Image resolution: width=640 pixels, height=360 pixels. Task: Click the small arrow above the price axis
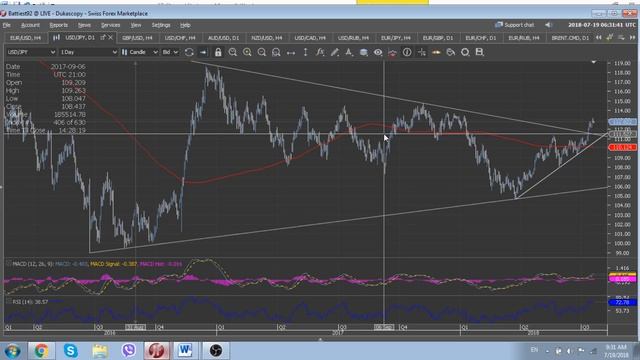point(593,62)
